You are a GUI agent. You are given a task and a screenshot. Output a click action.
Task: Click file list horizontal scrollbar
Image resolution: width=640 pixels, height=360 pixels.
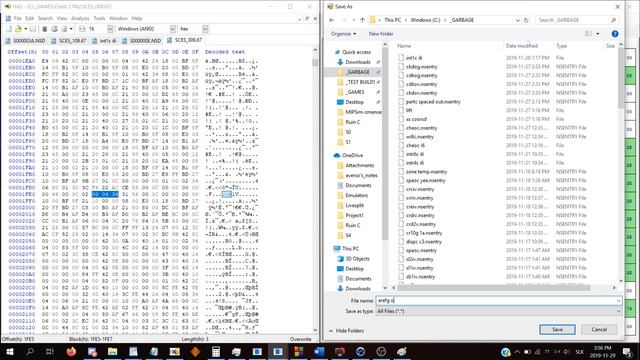tap(494, 288)
